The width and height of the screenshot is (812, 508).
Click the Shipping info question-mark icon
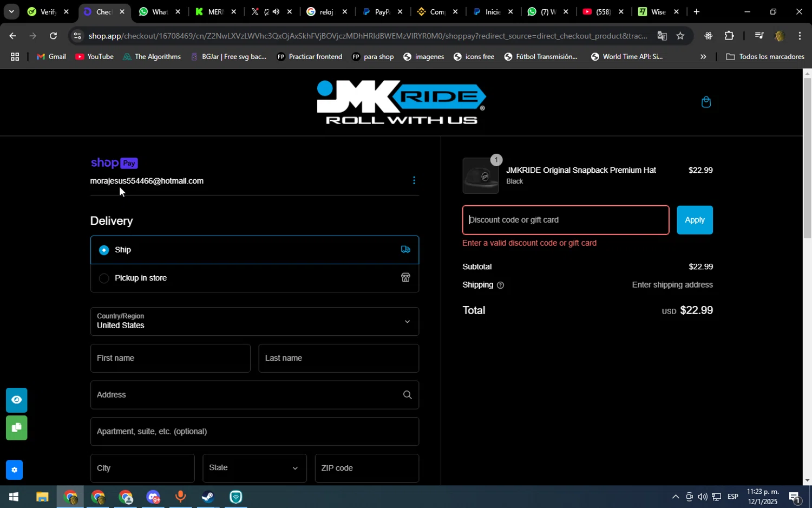pos(500,285)
